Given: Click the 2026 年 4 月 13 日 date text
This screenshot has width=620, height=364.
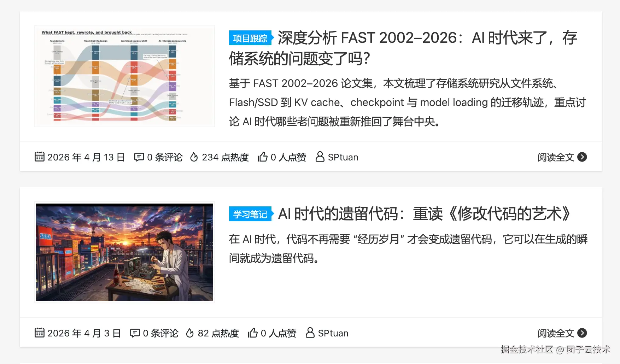Looking at the screenshot, I should click(x=86, y=157).
